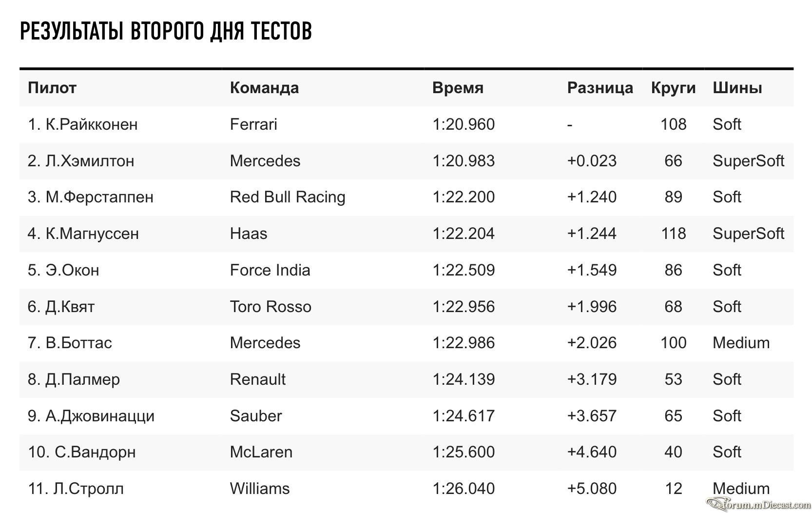Viewport: 812px width, 513px height.
Task: Click the Шины column header
Action: point(737,88)
